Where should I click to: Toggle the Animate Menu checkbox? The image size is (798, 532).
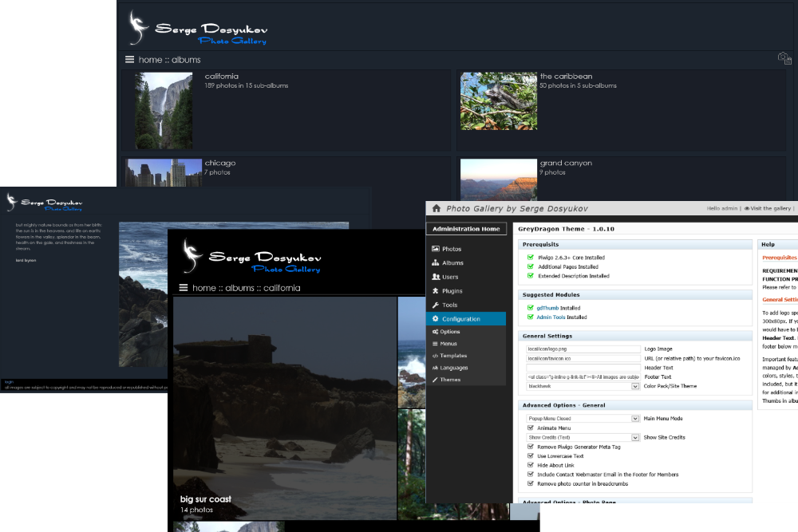[531, 428]
